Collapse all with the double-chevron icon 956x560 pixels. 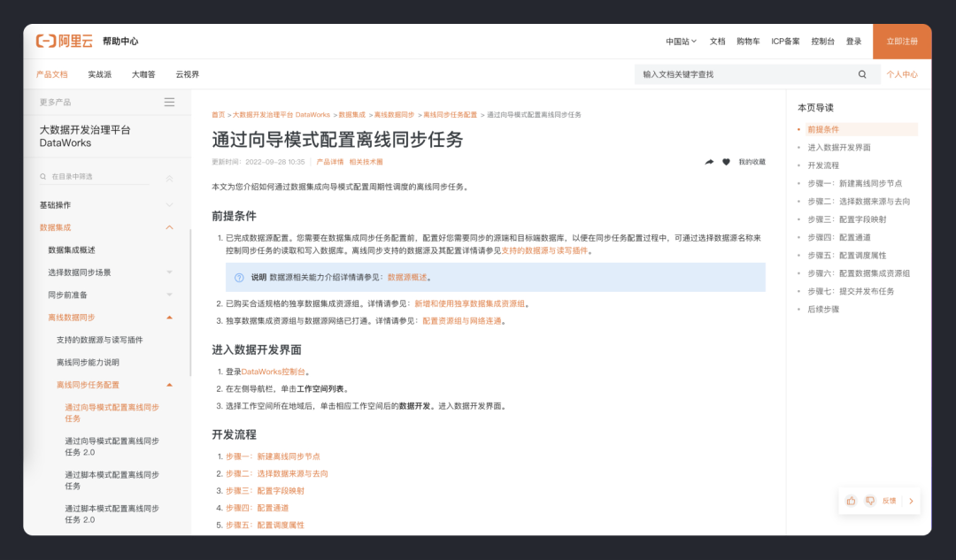[169, 179]
